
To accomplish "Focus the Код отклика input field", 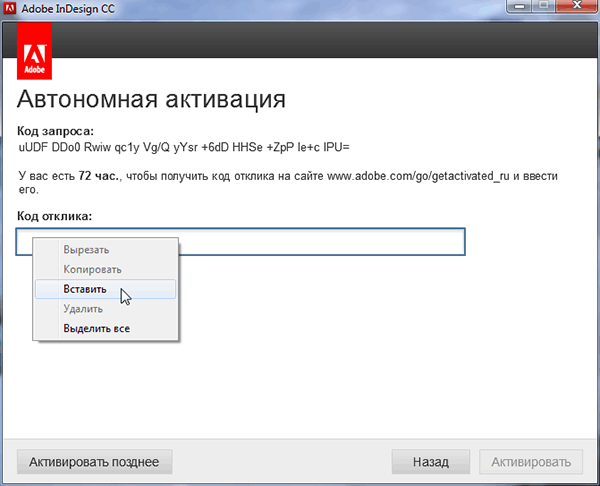I will click(x=240, y=241).
